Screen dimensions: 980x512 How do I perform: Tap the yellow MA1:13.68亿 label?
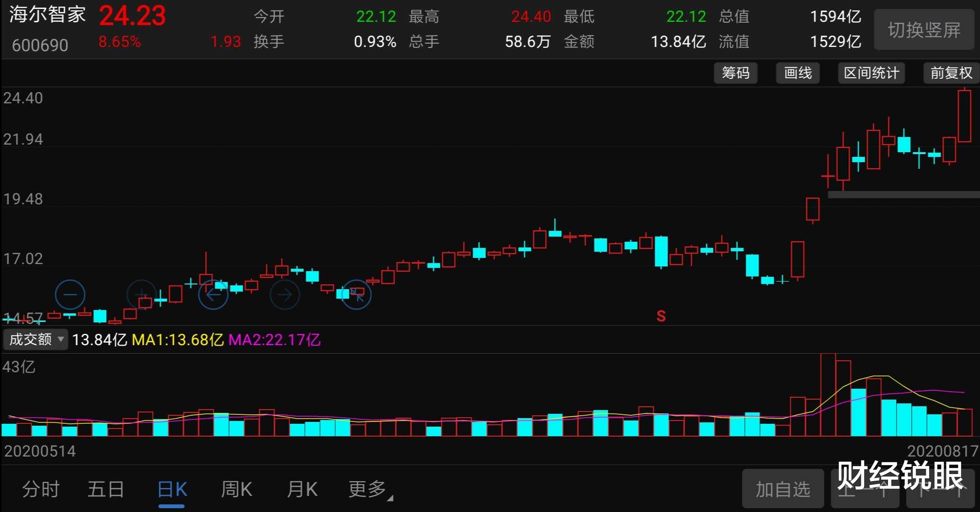(x=178, y=339)
